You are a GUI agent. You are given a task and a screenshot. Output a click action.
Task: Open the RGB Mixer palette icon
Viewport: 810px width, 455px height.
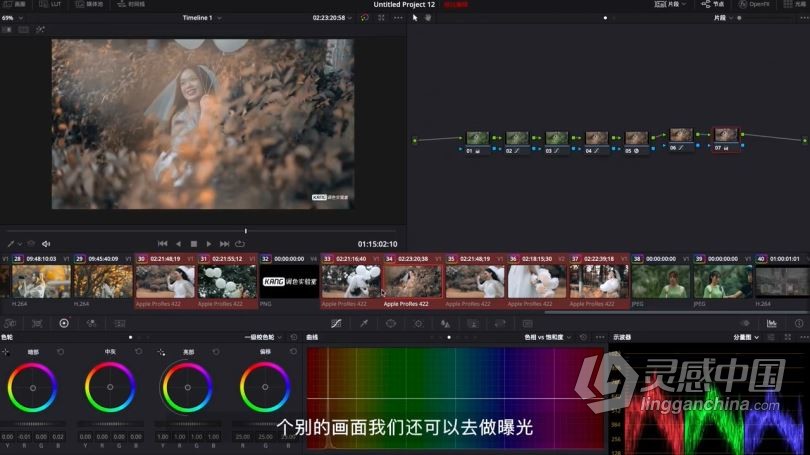click(91, 323)
